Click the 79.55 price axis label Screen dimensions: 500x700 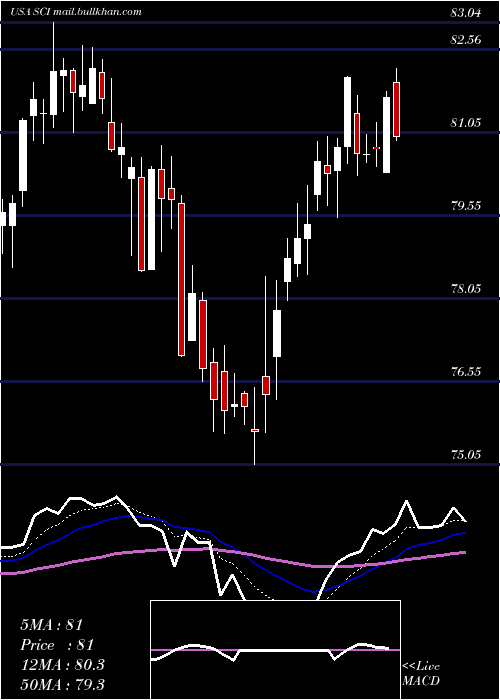point(466,206)
